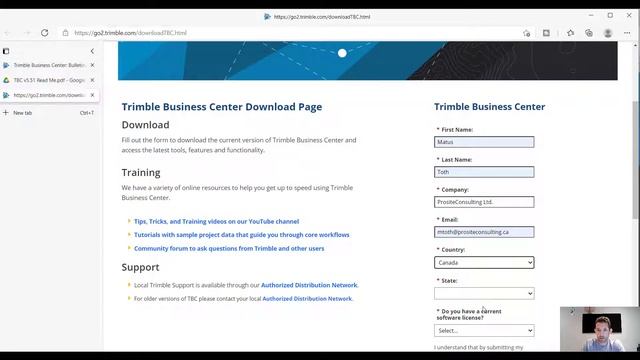Close the TBC v5.51 Read Me.pdf tab
This screenshot has width=640, height=360.
tap(92, 80)
